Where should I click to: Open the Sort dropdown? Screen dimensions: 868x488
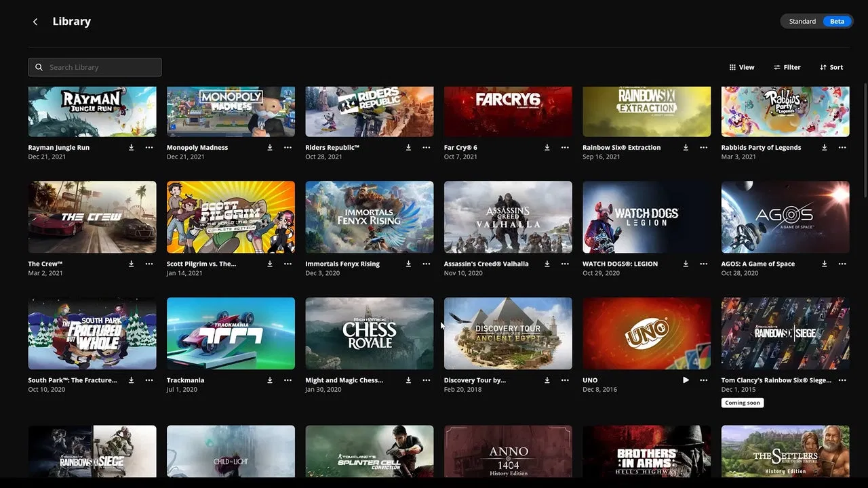coord(831,67)
